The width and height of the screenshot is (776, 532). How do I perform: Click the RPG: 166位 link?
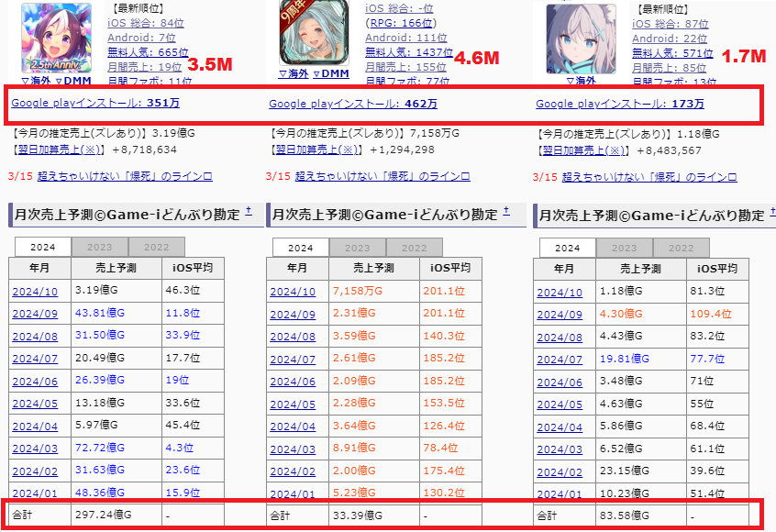pyautogui.click(x=402, y=23)
